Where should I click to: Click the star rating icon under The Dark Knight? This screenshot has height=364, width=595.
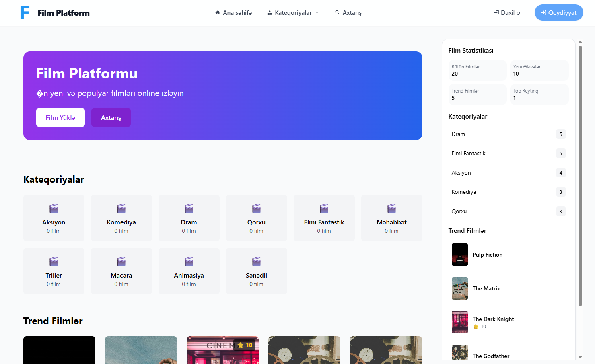476,327
